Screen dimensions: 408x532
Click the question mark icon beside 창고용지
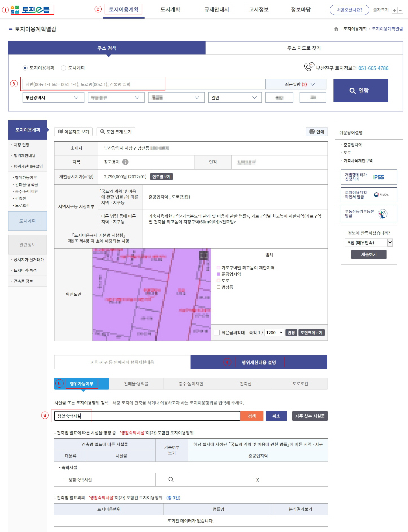click(x=125, y=162)
